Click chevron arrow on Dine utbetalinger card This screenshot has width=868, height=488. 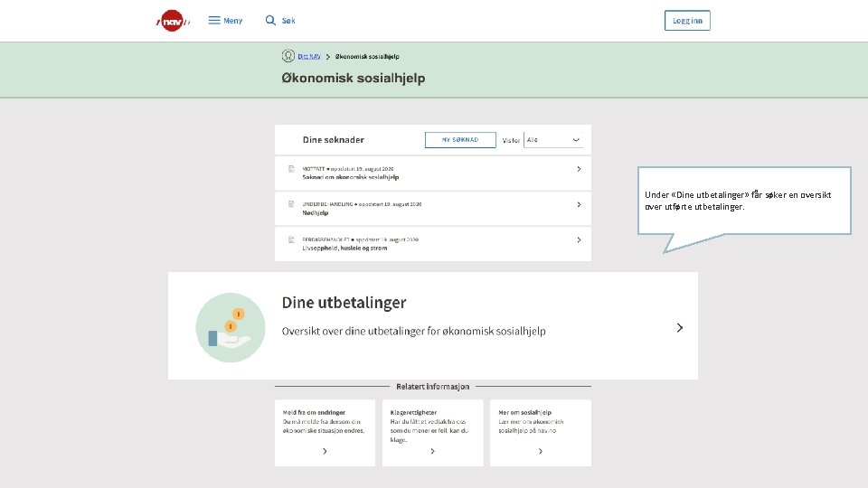(680, 328)
